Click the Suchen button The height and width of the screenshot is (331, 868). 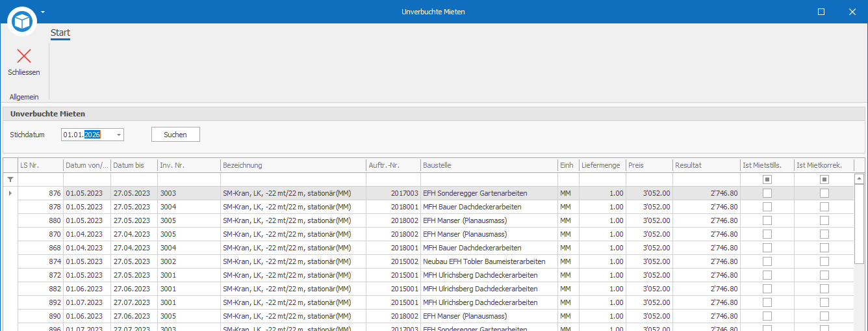click(175, 135)
